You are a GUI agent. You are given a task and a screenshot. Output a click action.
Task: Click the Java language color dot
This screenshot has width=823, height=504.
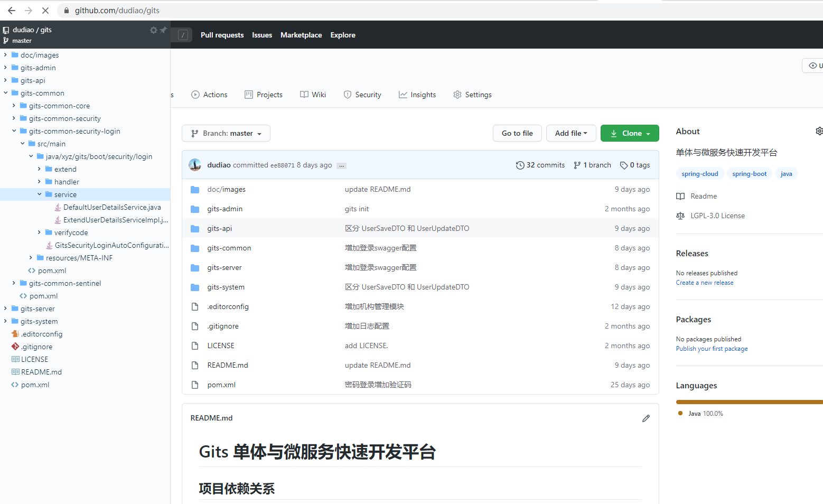[x=680, y=413]
